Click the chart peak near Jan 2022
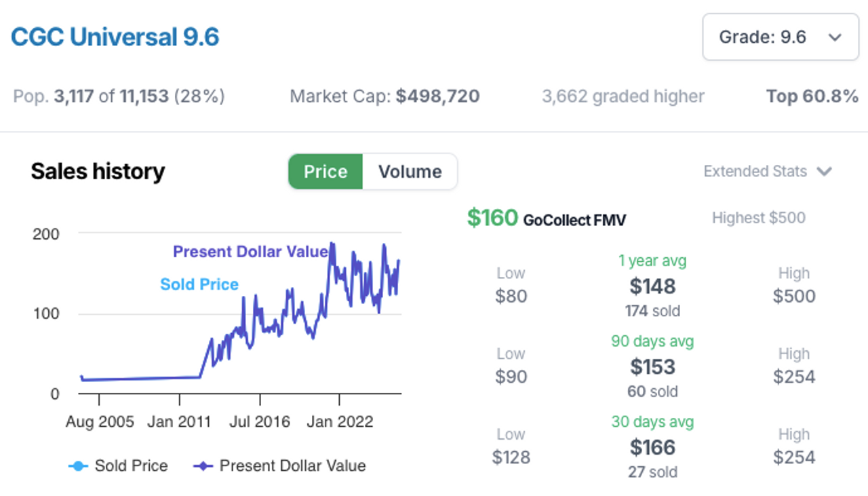The height and width of the screenshot is (496, 868). (x=332, y=243)
